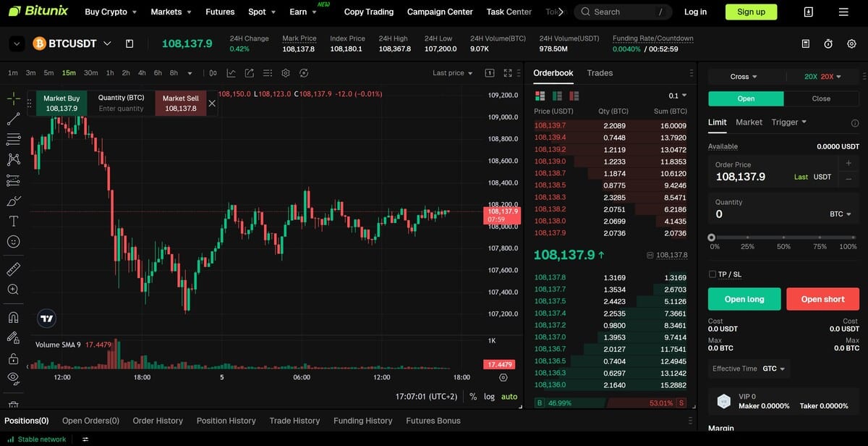Open the chart list/template icon
The image size is (868, 446).
(268, 73)
